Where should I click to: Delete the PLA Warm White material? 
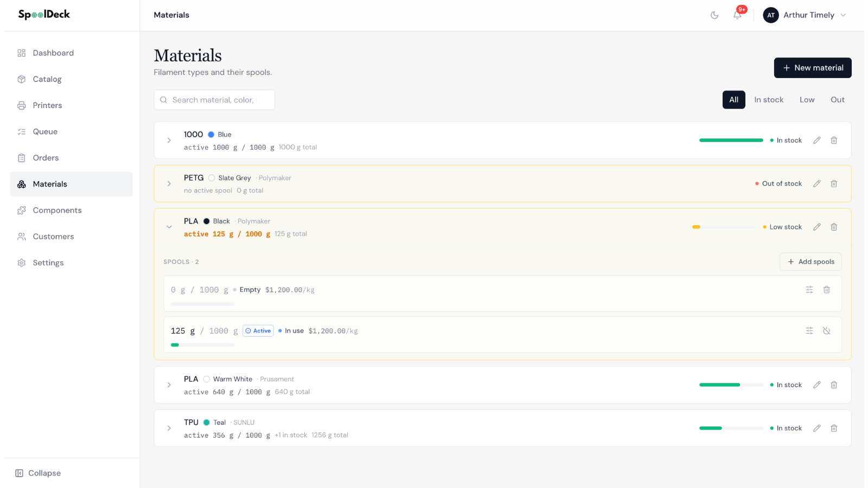pos(834,385)
